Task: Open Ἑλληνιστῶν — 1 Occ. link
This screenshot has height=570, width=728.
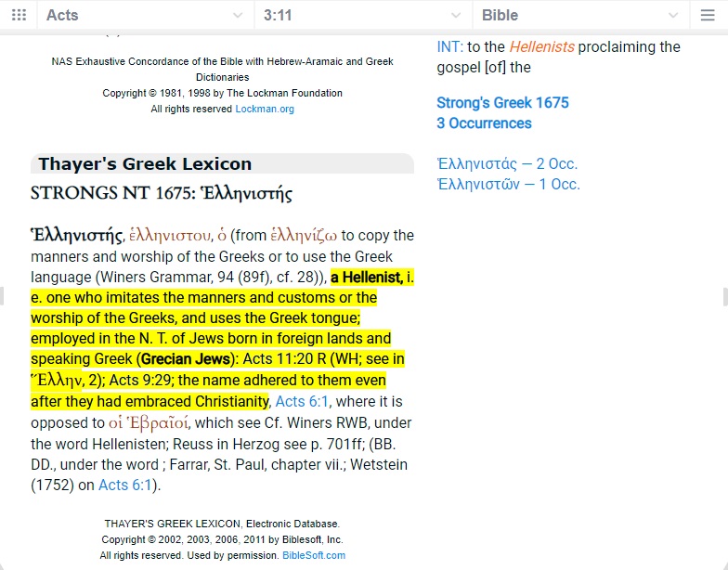Action: [509, 184]
